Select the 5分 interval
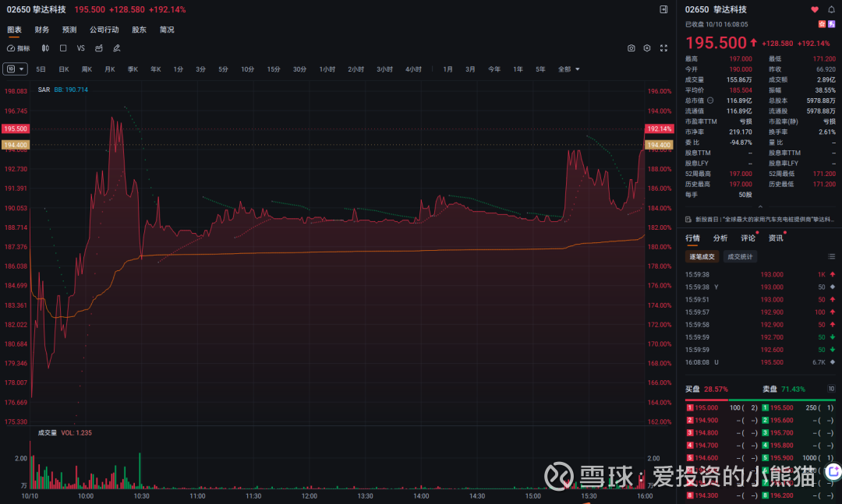The height and width of the screenshot is (504, 842). coord(224,69)
